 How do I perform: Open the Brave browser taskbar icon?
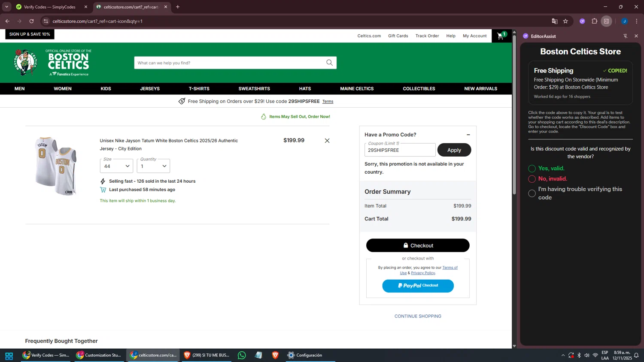275,355
